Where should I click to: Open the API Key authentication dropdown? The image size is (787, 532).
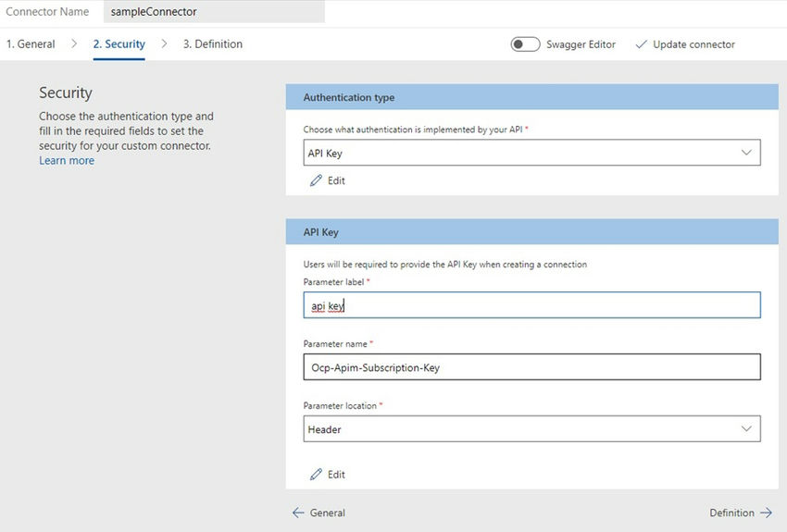[531, 153]
